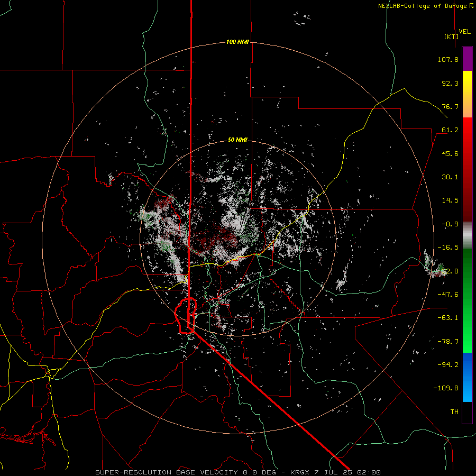This screenshot has width=476, height=476.
Task: Click the [KT] units label
Action: tap(452, 36)
